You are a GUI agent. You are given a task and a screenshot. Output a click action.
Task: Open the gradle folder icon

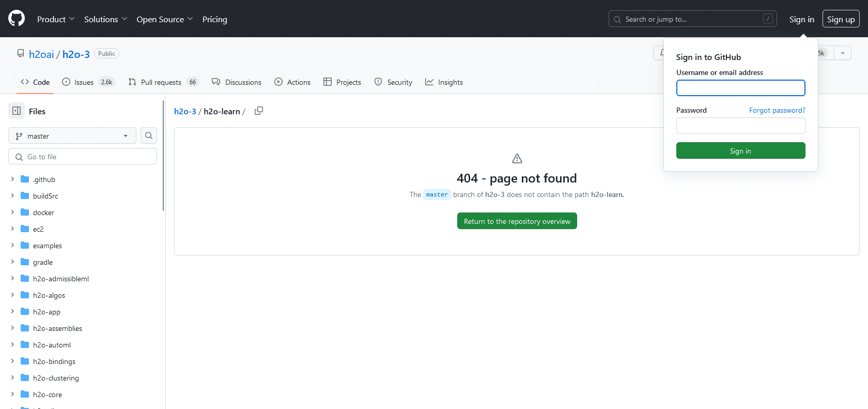point(25,262)
